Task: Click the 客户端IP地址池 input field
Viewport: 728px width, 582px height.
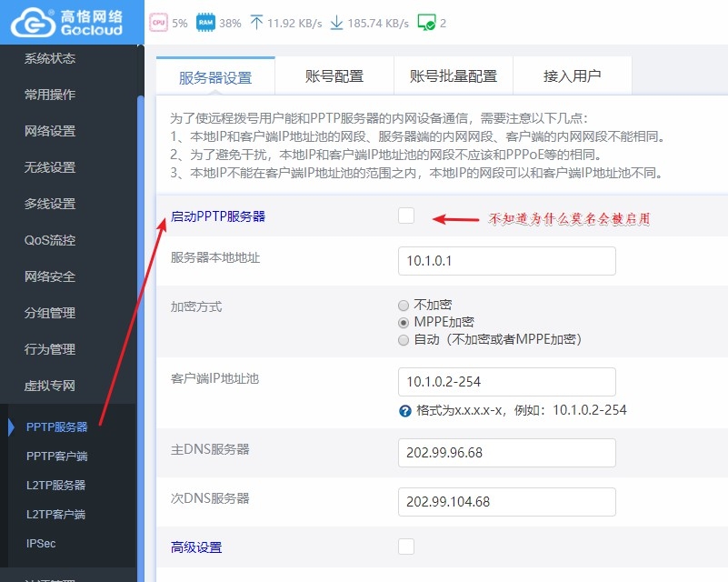Action: pos(507,382)
